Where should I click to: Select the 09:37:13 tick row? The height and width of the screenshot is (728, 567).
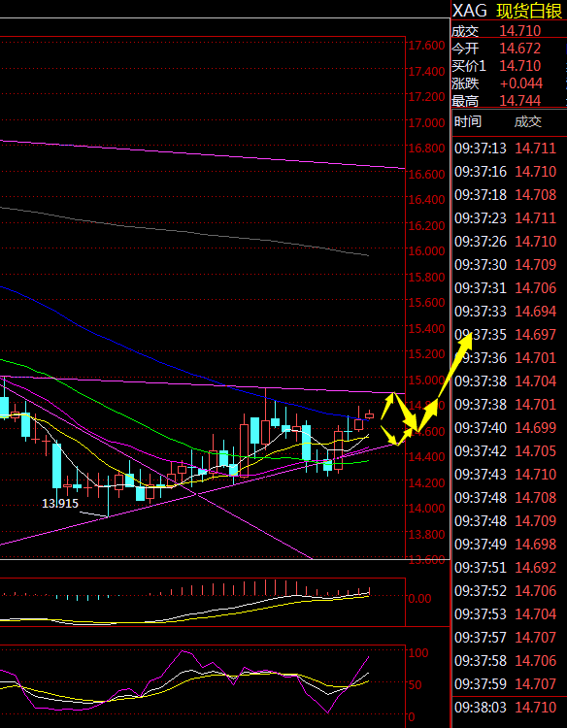(509, 149)
